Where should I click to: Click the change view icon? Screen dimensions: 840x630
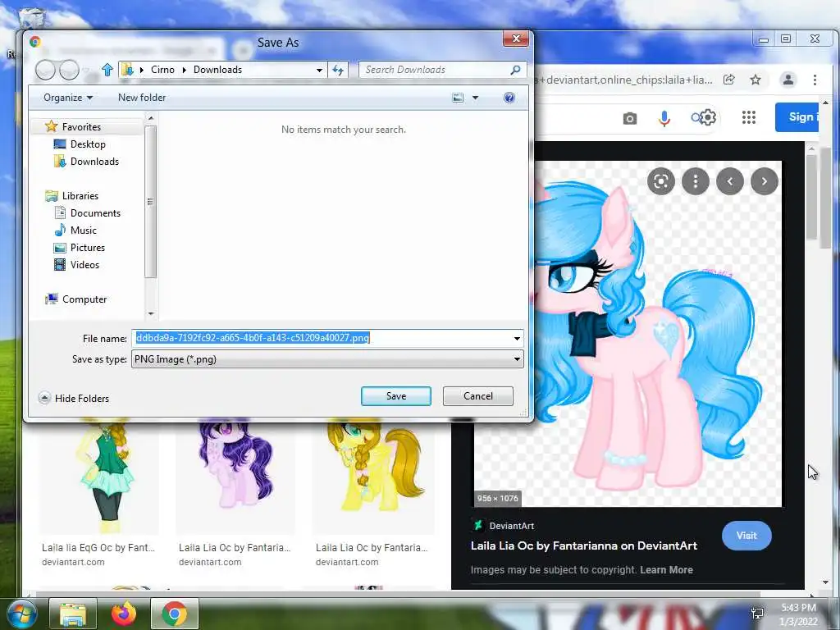[x=458, y=98]
